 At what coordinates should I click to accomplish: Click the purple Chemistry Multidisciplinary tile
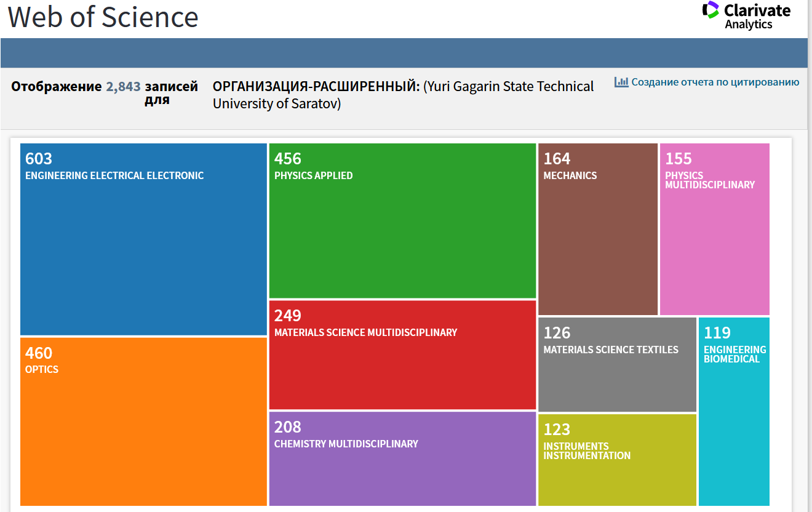point(402,459)
